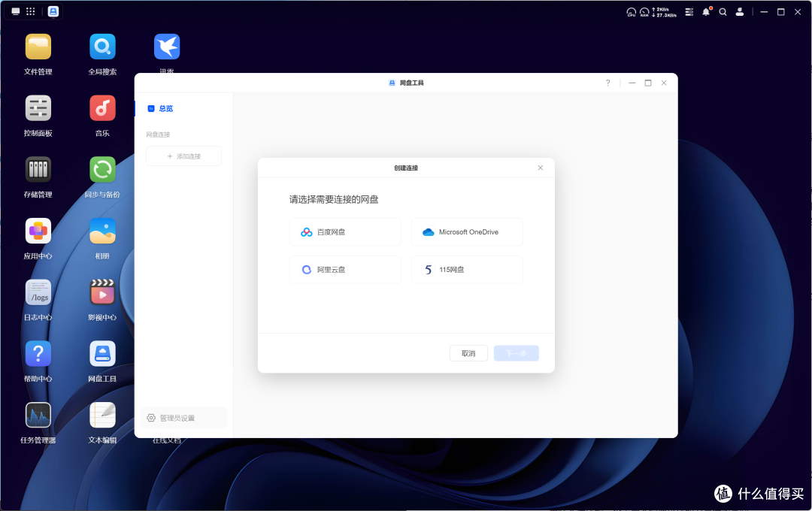This screenshot has width=812, height=511.
Task: Open the 文件管理 file manager desktop icon
Action: point(38,47)
